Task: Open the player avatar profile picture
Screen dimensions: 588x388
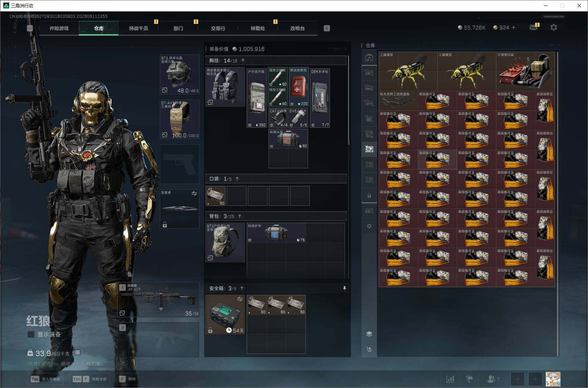Action: point(553,379)
